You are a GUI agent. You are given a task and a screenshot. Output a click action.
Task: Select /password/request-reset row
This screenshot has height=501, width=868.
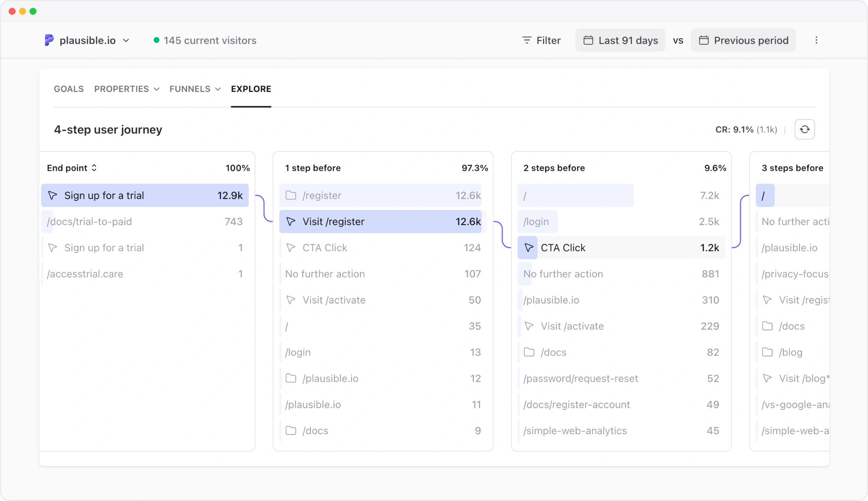[621, 378]
